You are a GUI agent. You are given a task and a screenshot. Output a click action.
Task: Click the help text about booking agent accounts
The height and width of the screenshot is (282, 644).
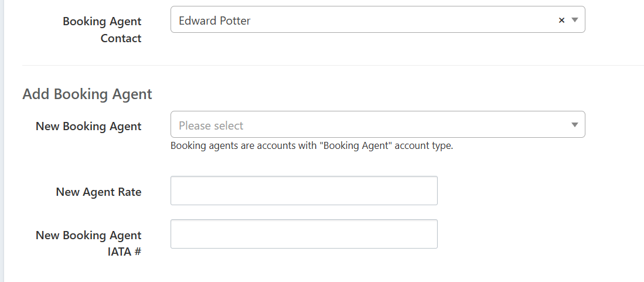coord(311,146)
